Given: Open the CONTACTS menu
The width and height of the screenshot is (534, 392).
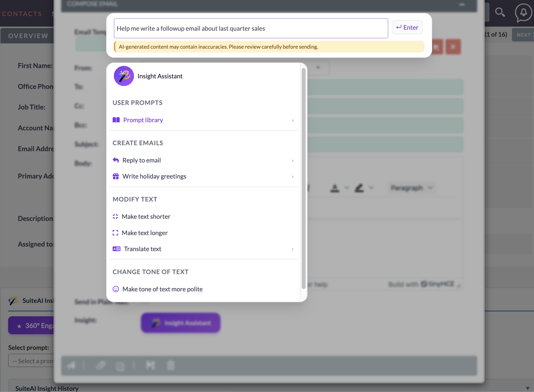Looking at the screenshot, I should tap(22, 14).
